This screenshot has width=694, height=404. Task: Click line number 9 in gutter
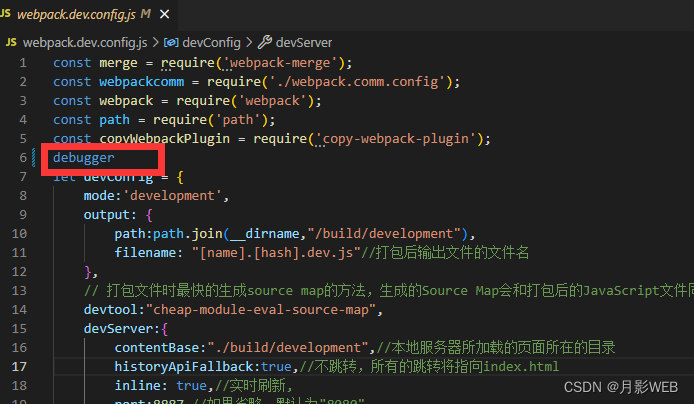[23, 215]
